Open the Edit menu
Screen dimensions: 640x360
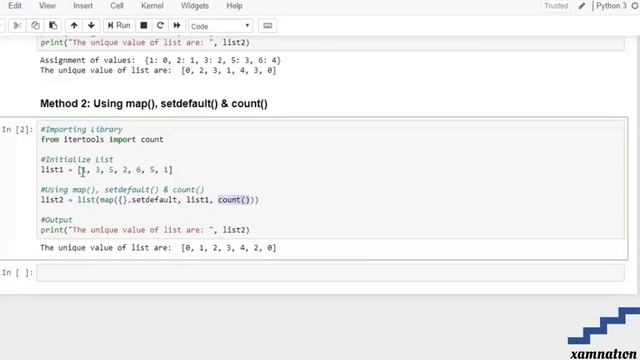pyautogui.click(x=15, y=6)
